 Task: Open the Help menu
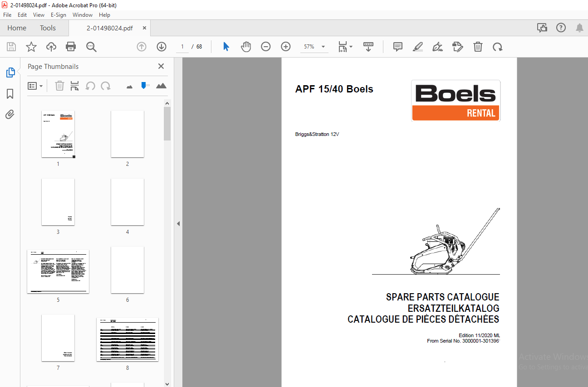pyautogui.click(x=104, y=15)
